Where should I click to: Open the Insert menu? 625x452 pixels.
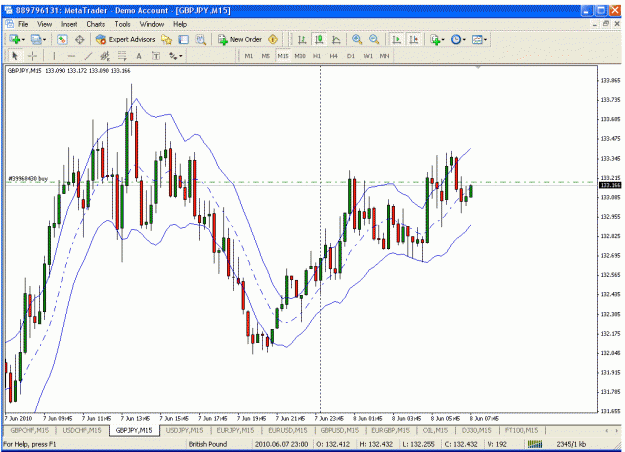click(x=69, y=24)
